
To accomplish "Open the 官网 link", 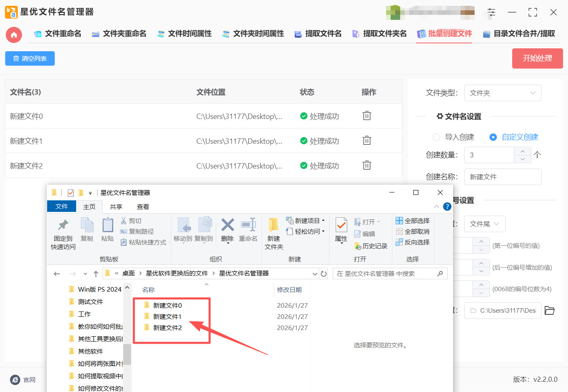I will tap(23, 380).
